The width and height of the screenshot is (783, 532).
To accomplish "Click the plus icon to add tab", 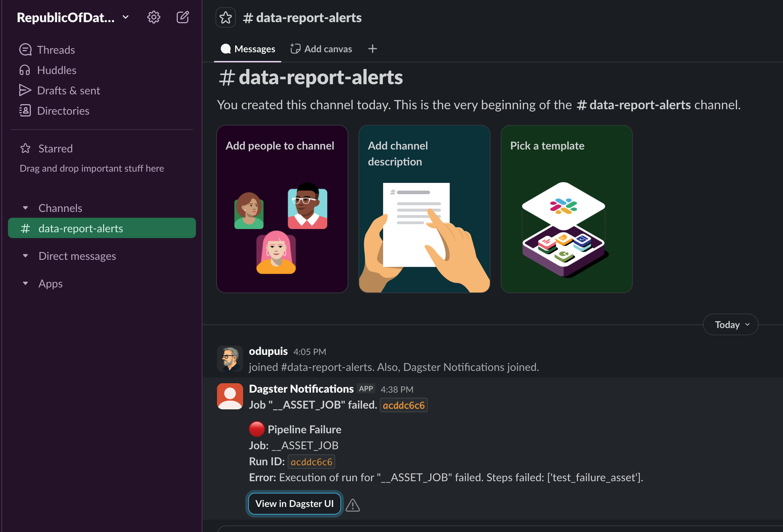I will pyautogui.click(x=373, y=49).
